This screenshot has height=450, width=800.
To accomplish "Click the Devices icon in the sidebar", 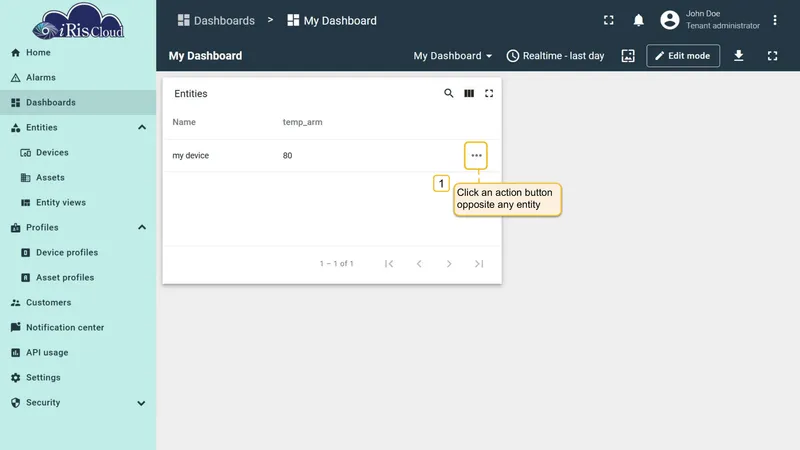I will (26, 153).
